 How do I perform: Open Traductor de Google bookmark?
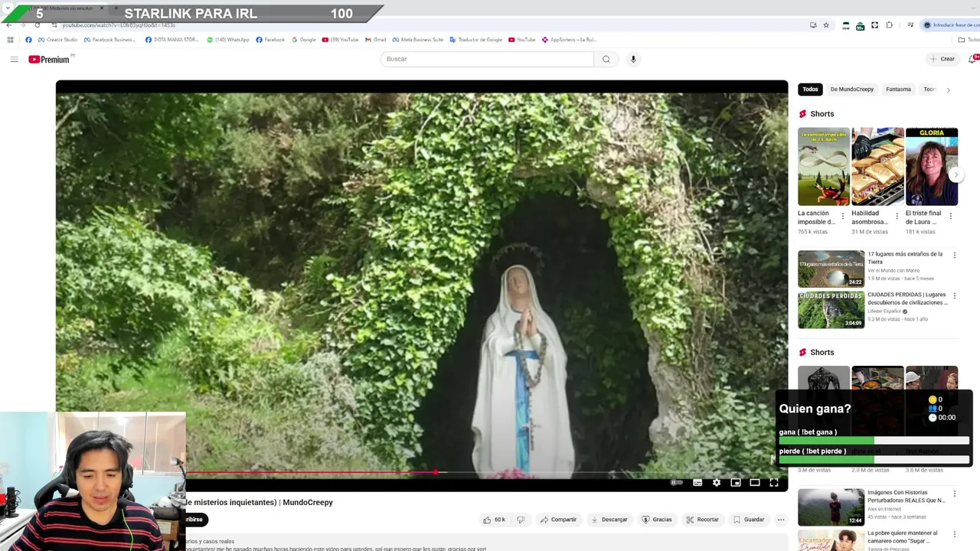coord(475,40)
